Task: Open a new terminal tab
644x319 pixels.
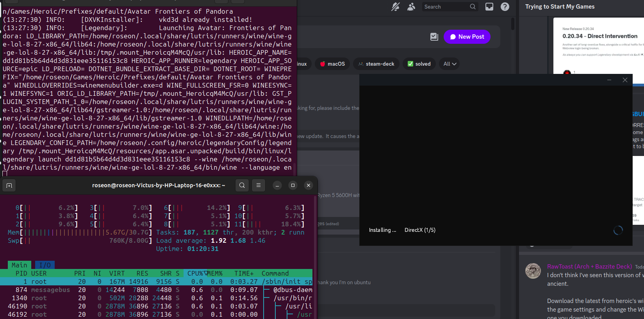Action: (x=9, y=185)
